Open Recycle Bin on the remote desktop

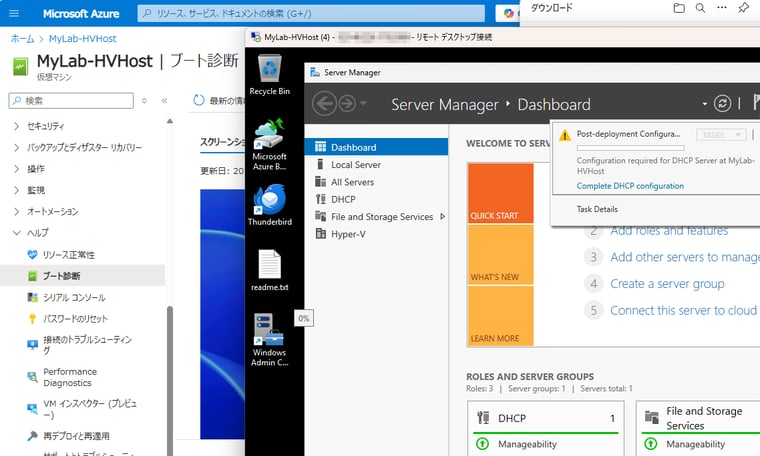269,75
